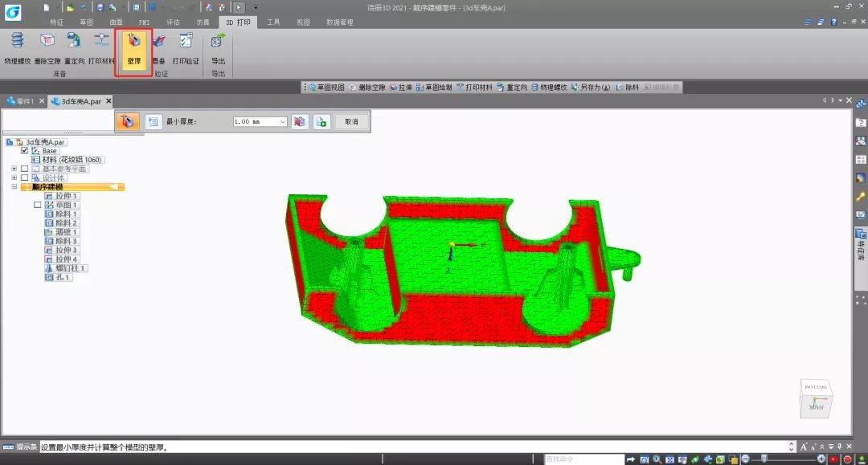Run the 打印验证 print verification tool
The image size is (868, 465).
186,49
